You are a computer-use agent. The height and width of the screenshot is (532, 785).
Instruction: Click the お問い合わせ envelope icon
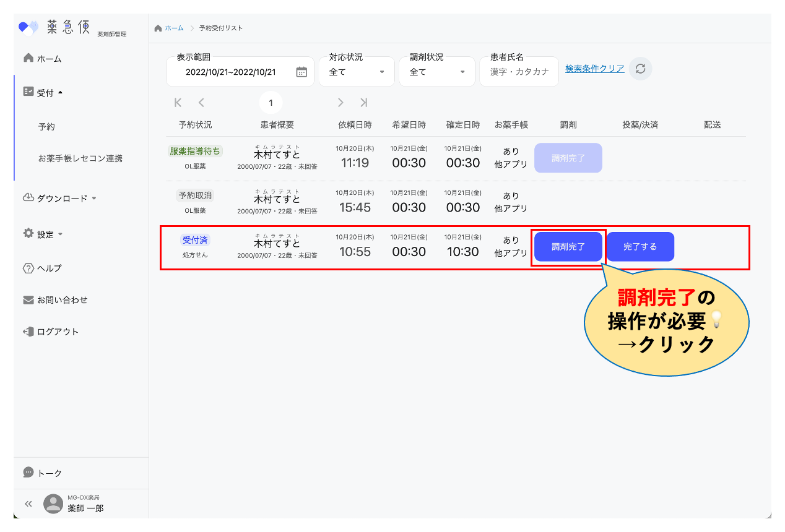pos(28,300)
